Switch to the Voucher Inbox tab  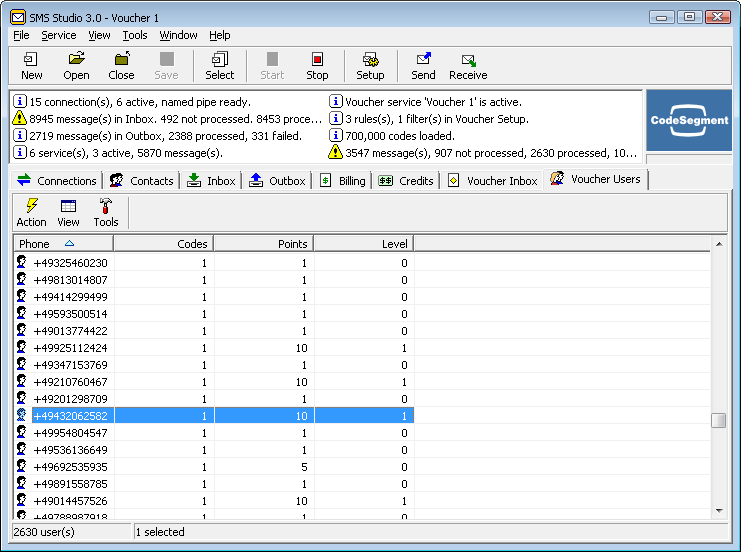(x=493, y=181)
